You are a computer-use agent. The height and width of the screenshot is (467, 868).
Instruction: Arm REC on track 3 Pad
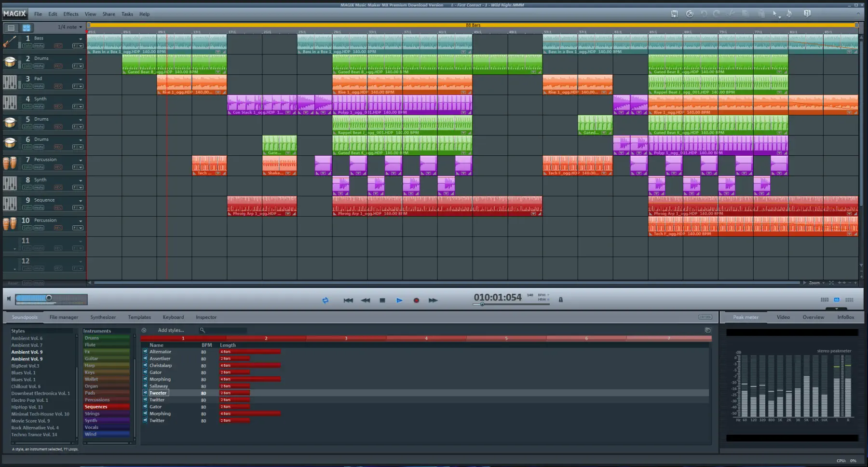click(58, 86)
